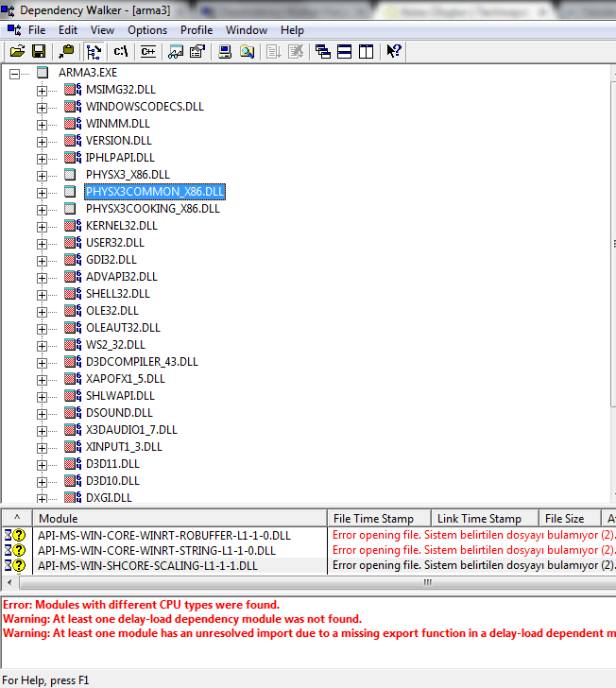
Task: Click the Cascade windows toolbar icon
Action: click(x=323, y=51)
